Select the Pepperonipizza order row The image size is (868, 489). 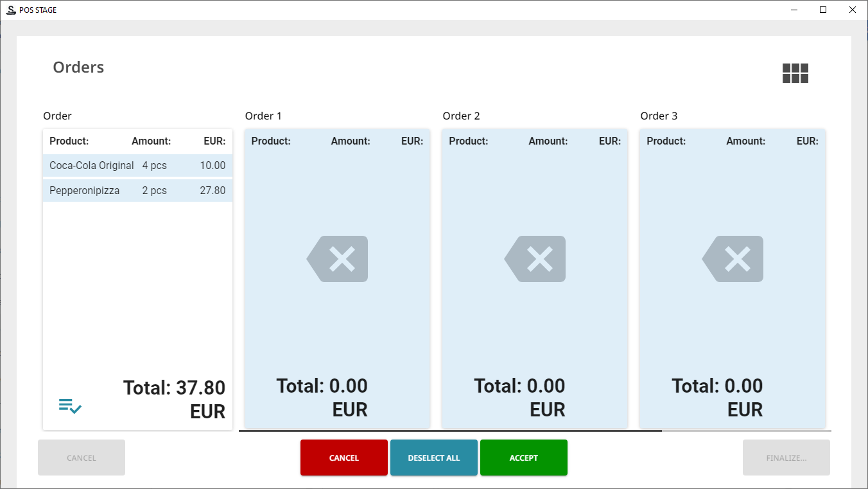tap(137, 191)
